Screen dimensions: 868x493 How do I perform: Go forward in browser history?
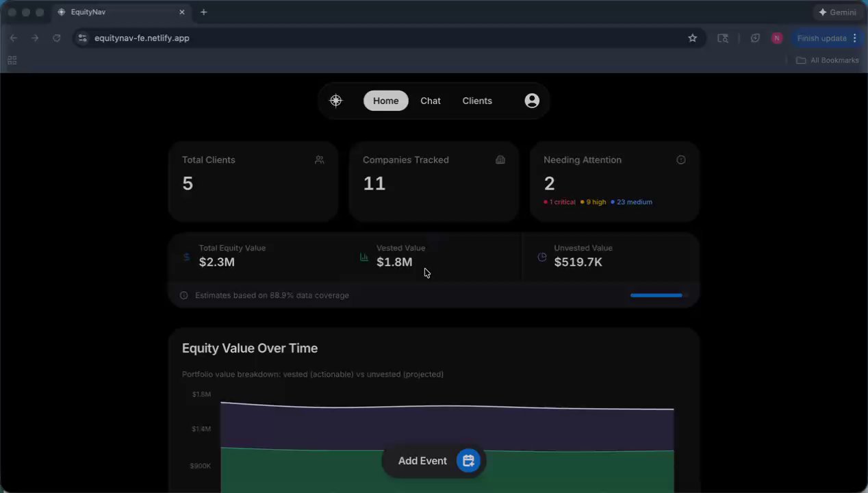point(35,38)
